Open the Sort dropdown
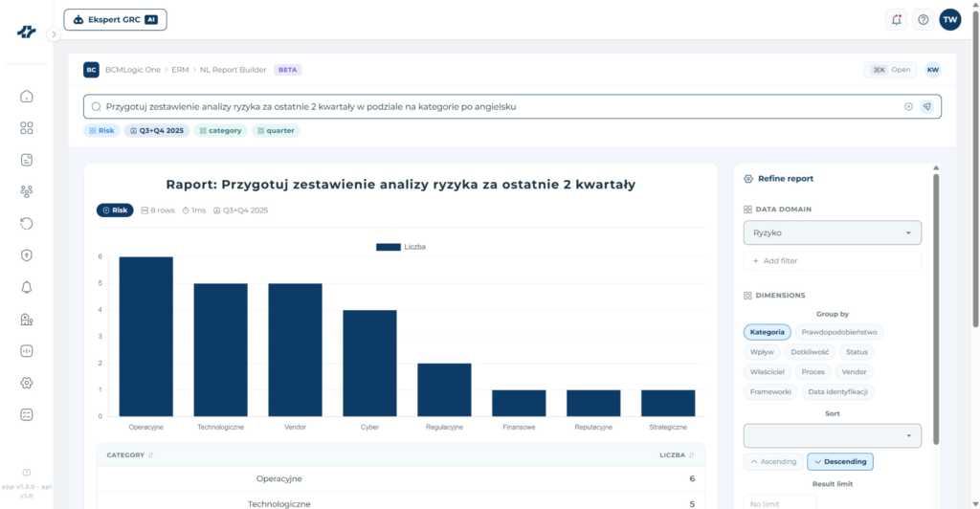The height and width of the screenshot is (509, 980). [832, 436]
